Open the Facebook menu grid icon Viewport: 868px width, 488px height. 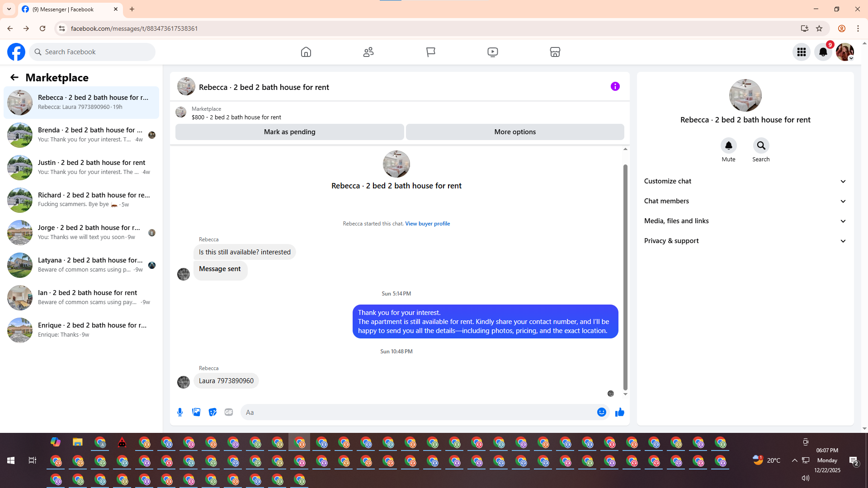(x=801, y=52)
